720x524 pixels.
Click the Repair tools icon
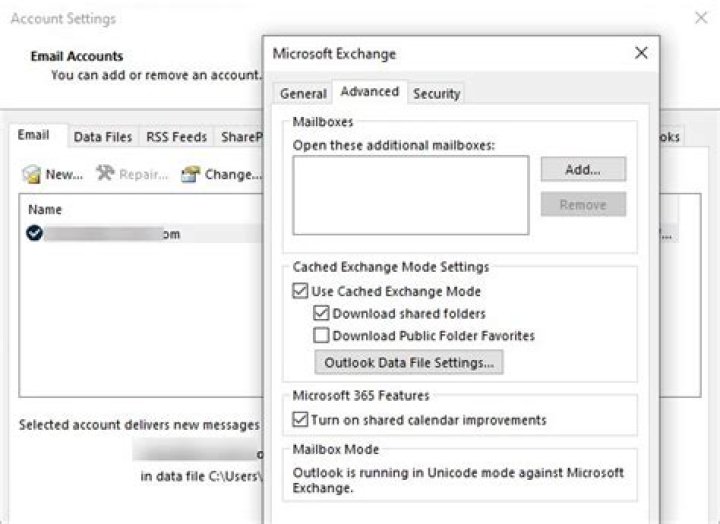click(x=105, y=173)
